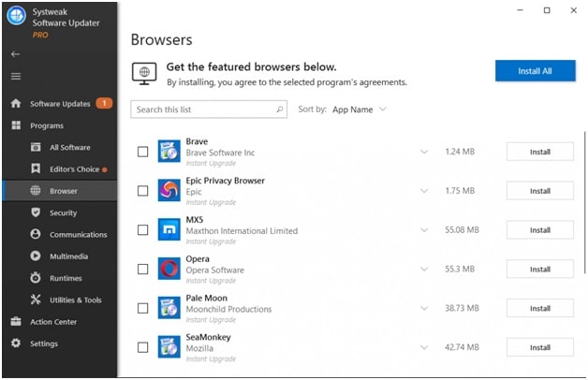Click Install All button
Screen dimensions: 588x380
(536, 71)
